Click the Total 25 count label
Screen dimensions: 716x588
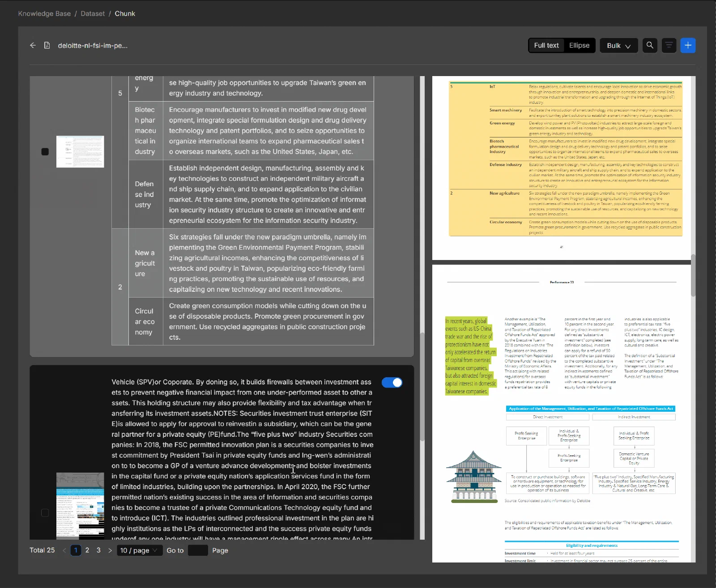click(42, 550)
